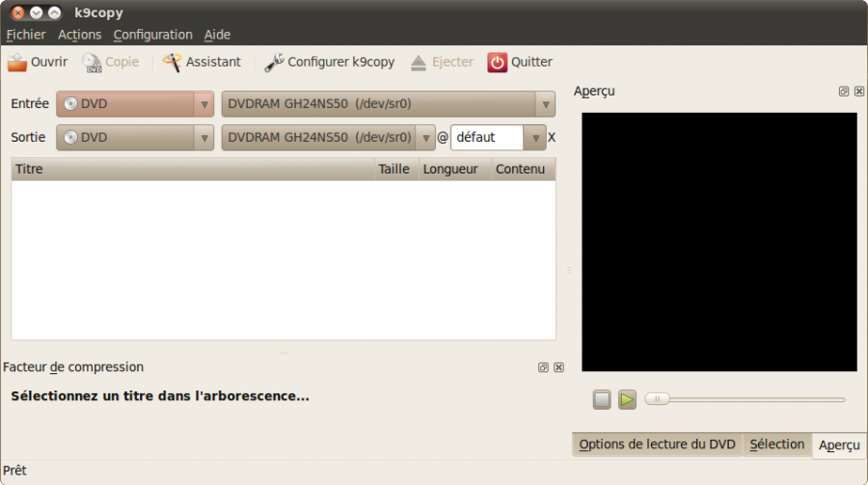Open Sortie DVD type dropdown
868x485 pixels.
[135, 137]
